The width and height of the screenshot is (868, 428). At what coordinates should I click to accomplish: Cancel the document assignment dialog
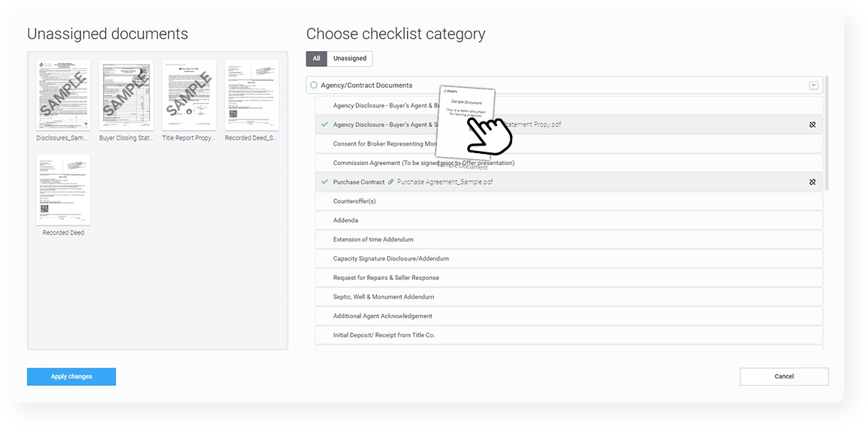pos(784,376)
